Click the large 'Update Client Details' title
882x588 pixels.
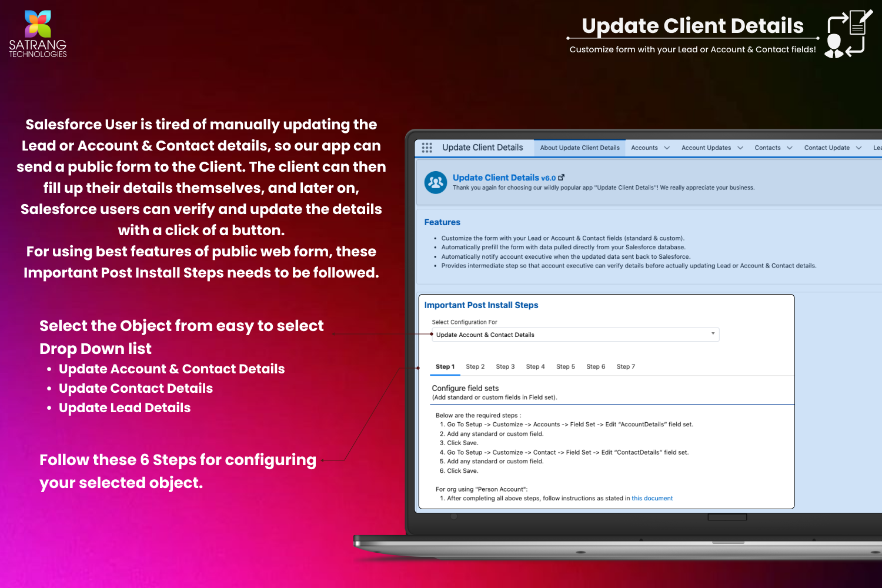(693, 25)
